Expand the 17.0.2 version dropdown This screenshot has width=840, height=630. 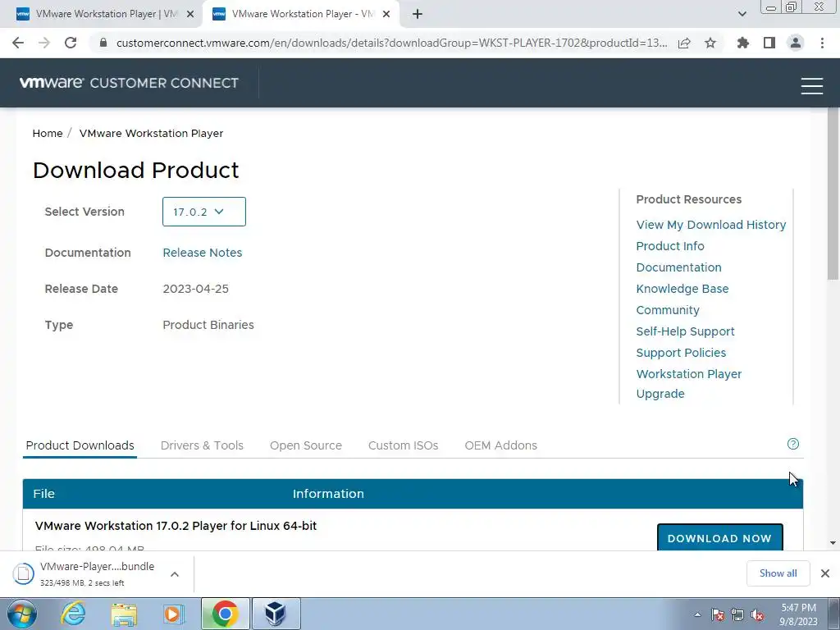click(x=204, y=212)
